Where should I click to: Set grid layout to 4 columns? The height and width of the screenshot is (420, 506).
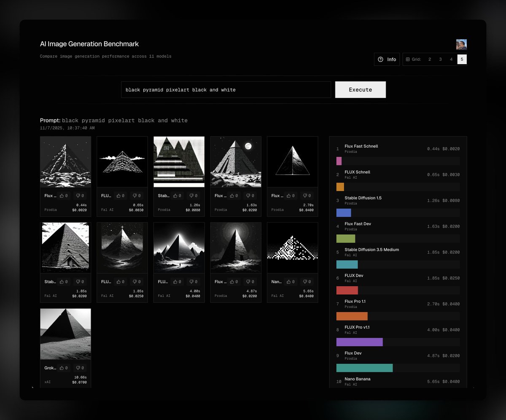(x=451, y=59)
